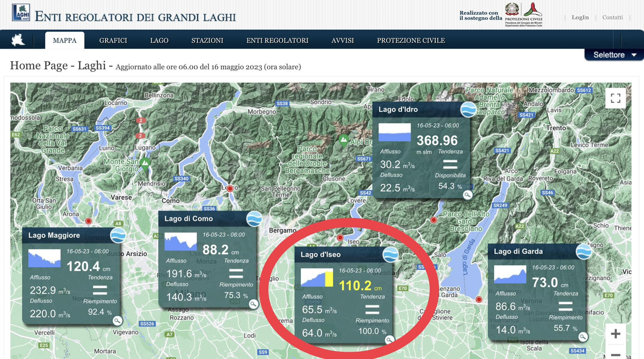The image size is (644, 359).
Task: Open the Stazioni menu item
Action: point(207,40)
